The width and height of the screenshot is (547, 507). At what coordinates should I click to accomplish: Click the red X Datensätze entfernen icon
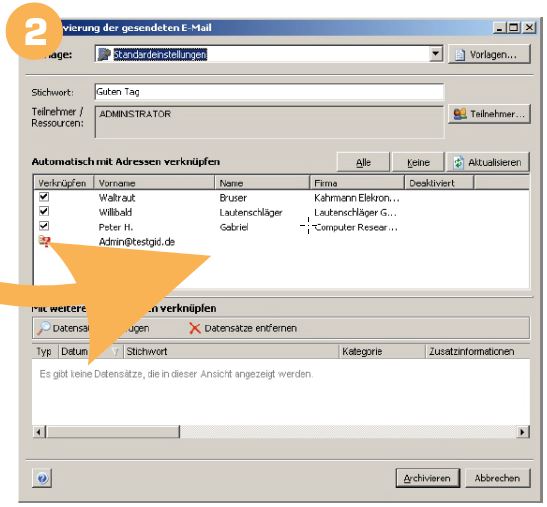pyautogui.click(x=195, y=328)
